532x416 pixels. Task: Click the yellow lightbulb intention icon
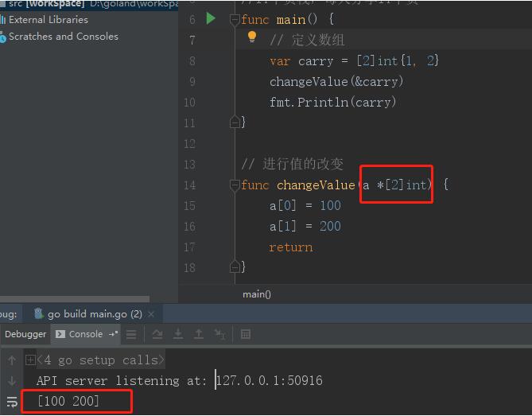[252, 37]
